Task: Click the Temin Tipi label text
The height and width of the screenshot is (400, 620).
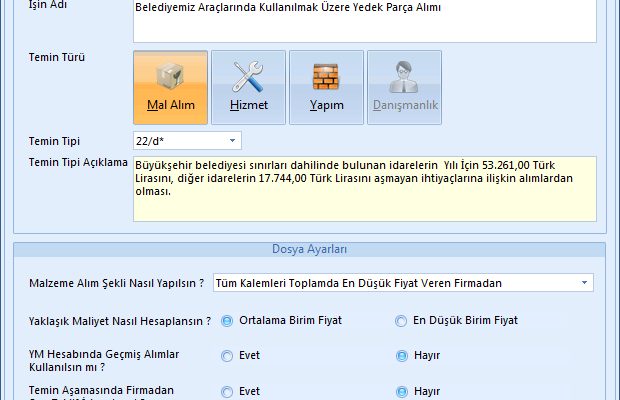Action: tap(56, 140)
